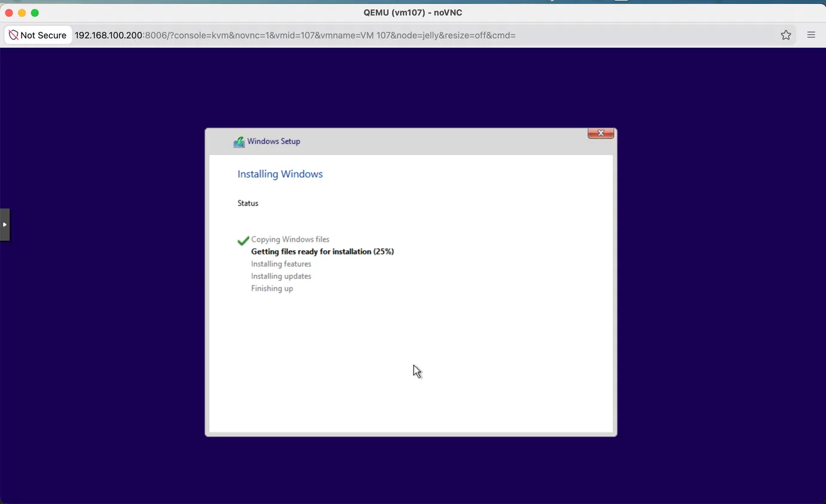Click the 'Finishing up' step
The image size is (826, 504).
coord(272,288)
